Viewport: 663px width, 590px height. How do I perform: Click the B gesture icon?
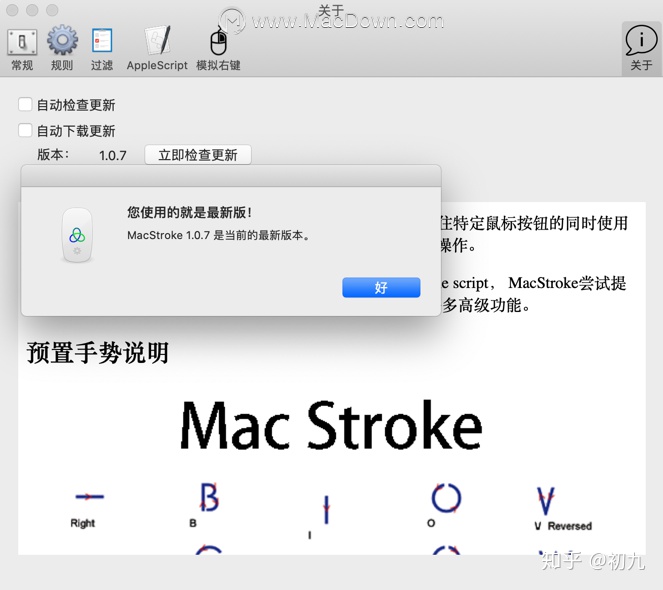[x=209, y=497]
